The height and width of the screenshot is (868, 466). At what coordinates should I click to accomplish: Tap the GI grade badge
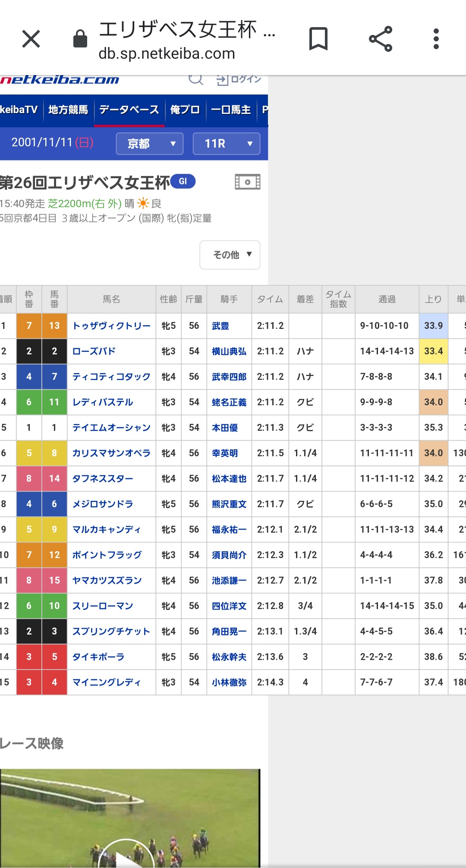[x=183, y=181]
